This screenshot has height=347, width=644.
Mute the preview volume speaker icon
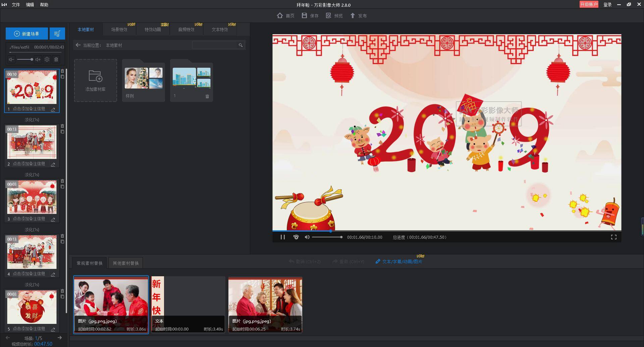[x=307, y=237]
